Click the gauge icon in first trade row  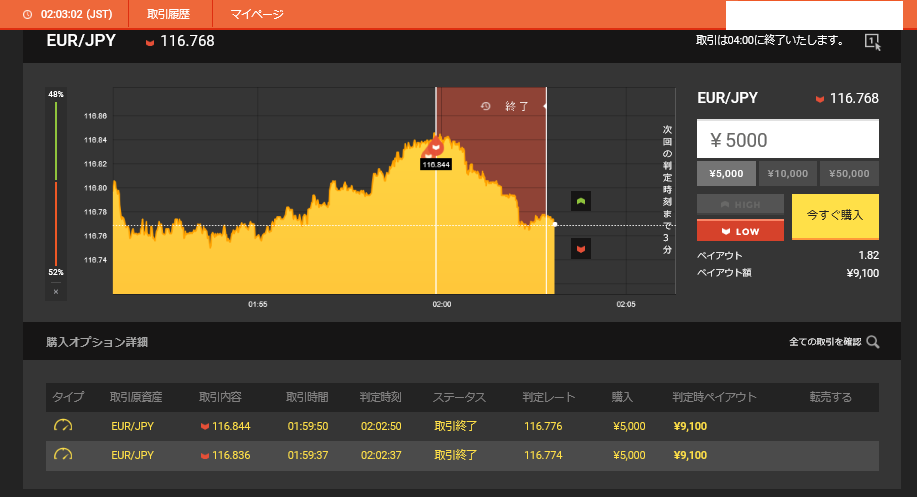pyautogui.click(x=63, y=425)
